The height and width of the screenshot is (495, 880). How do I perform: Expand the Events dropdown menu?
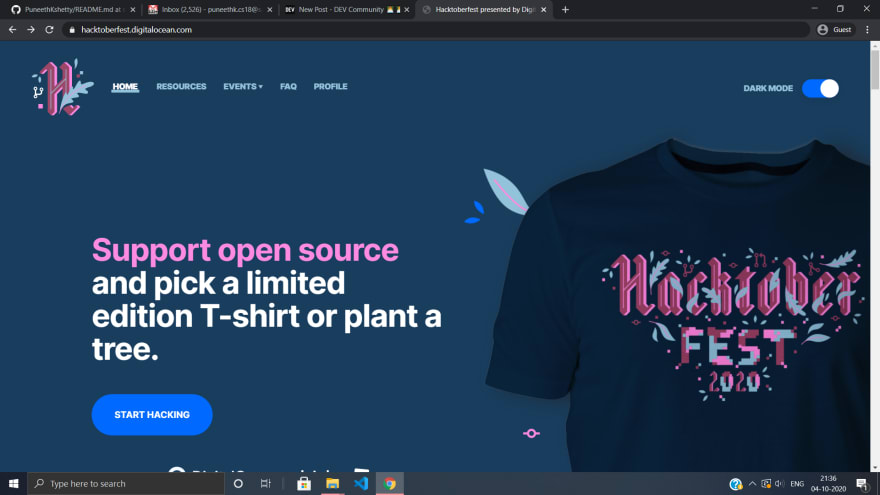tap(242, 86)
